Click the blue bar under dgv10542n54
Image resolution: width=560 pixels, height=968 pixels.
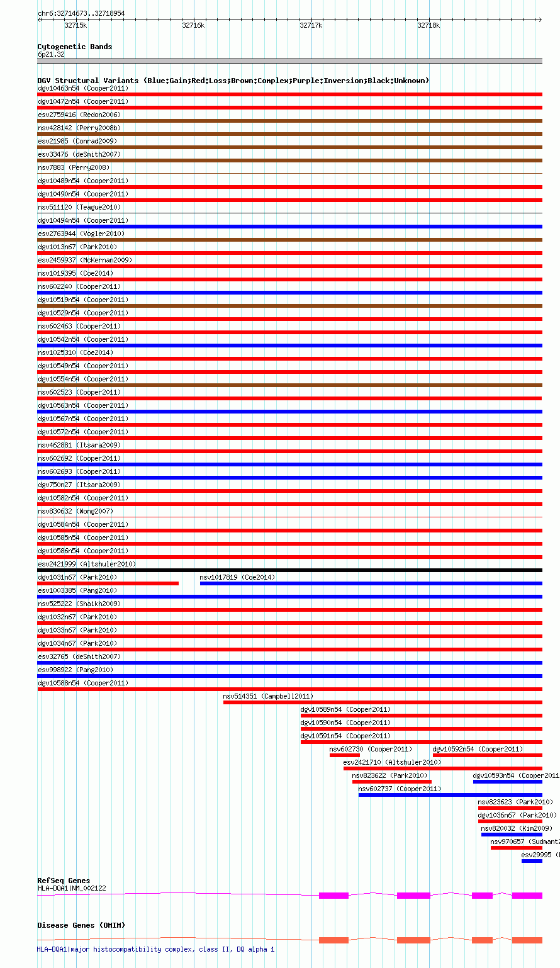point(290,346)
